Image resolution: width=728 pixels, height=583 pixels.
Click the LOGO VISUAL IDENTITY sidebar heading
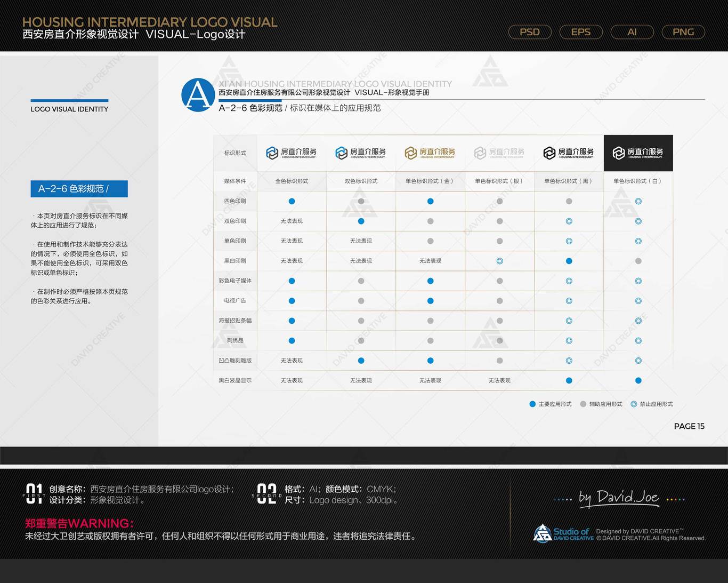(69, 109)
